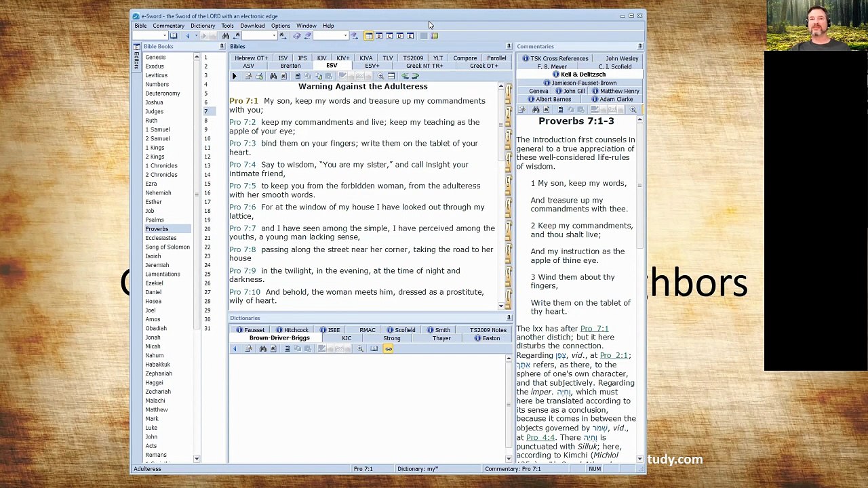Image resolution: width=868 pixels, height=488 pixels.
Task: Open the Dictionary menu
Action: [203, 26]
